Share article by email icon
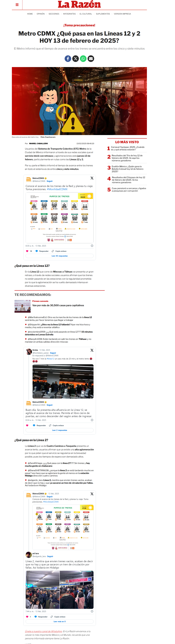 [x=91, y=58]
